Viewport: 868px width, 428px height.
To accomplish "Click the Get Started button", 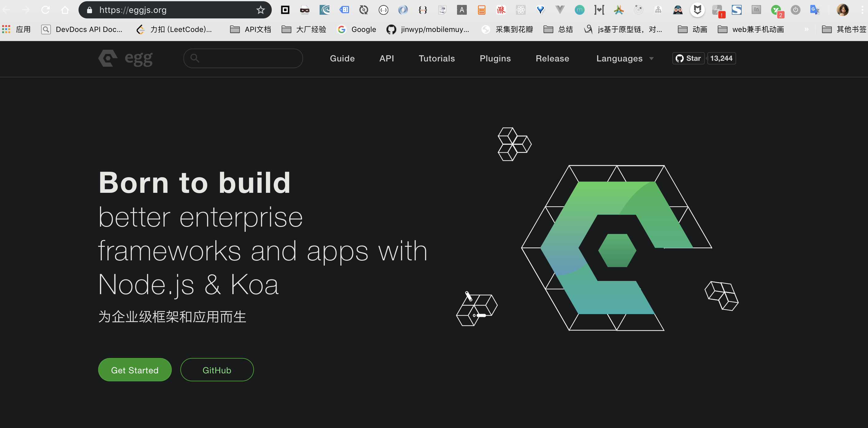I will point(135,370).
